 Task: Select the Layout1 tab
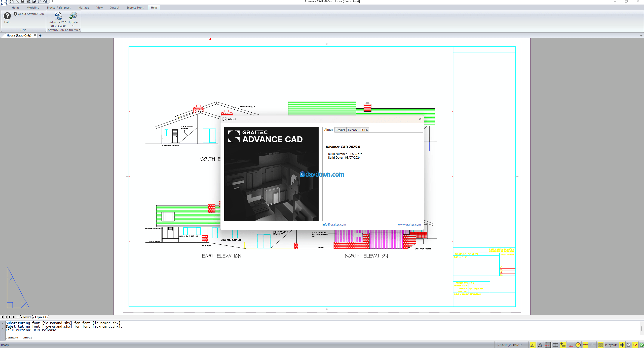click(x=41, y=317)
